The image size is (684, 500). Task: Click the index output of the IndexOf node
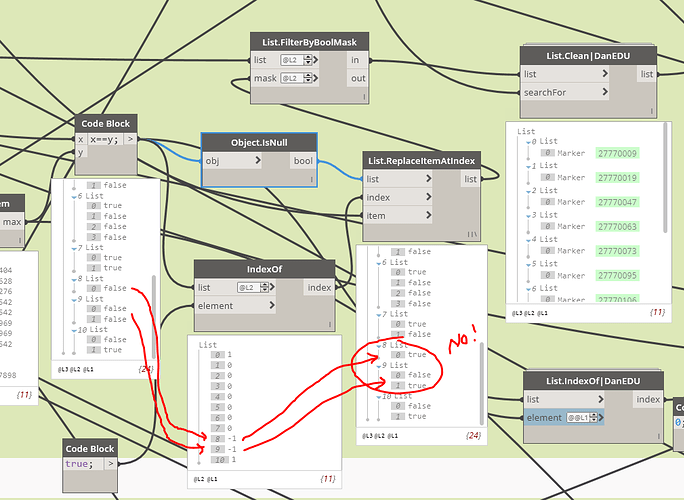(x=319, y=288)
